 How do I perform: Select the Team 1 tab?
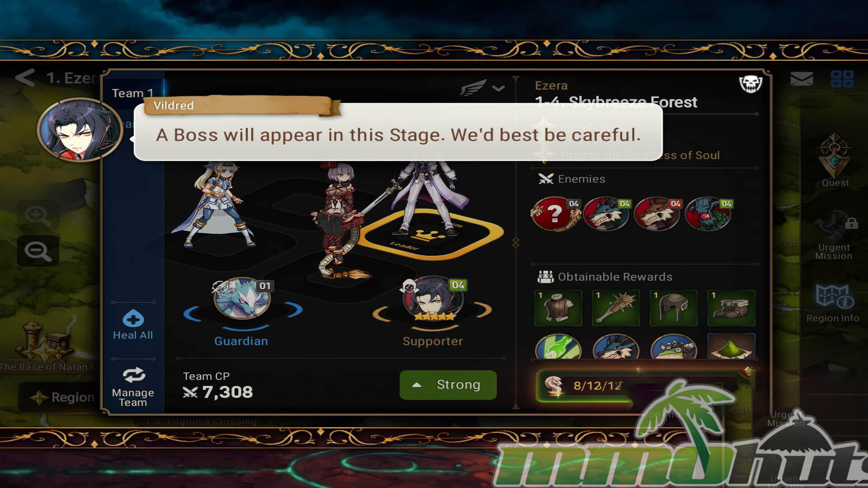point(132,93)
